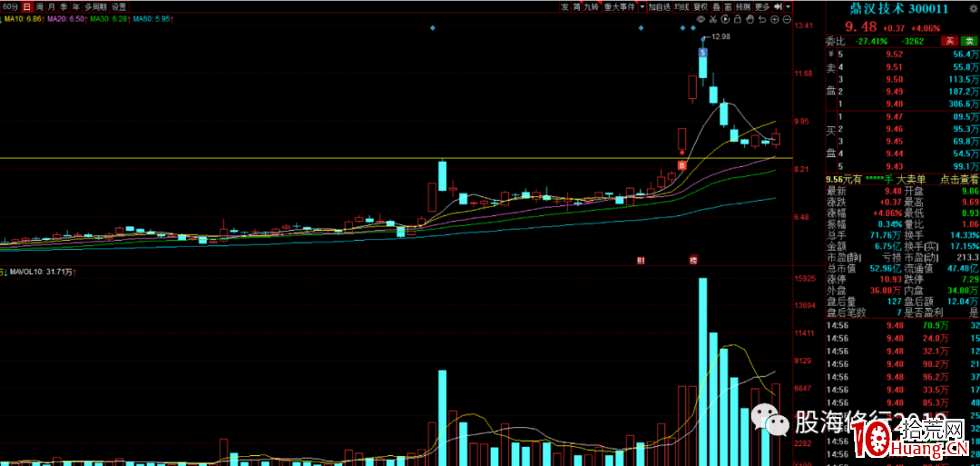
Task: Click the 财 marker under chart
Action: pos(640,260)
